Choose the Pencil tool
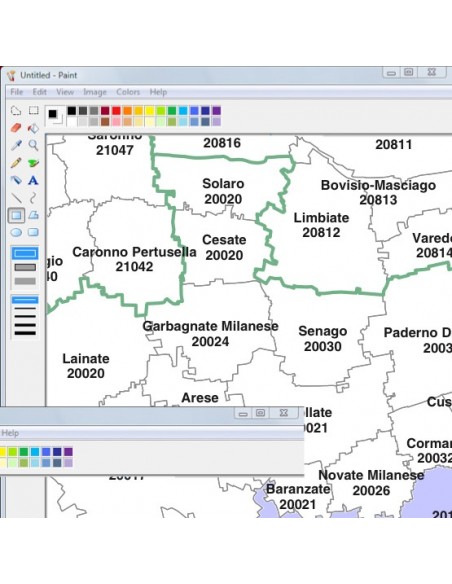Screen dimensions: 452x584 tap(16, 163)
